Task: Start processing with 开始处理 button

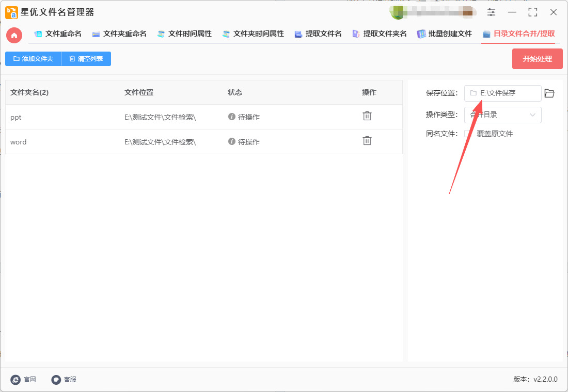Action: coord(537,59)
